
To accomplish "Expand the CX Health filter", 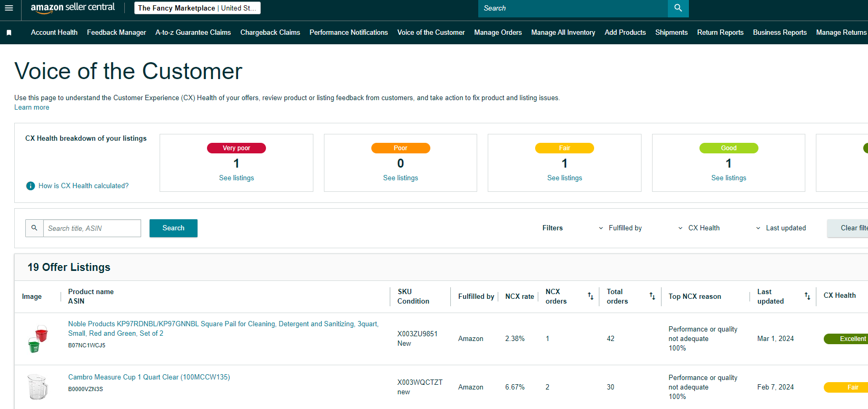I will 699,228.
